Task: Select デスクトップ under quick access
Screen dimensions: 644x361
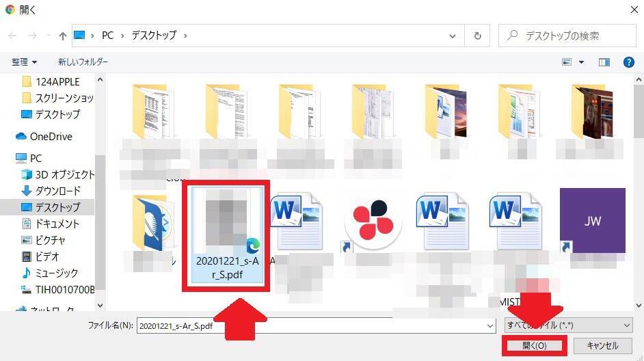Action: tap(51, 114)
